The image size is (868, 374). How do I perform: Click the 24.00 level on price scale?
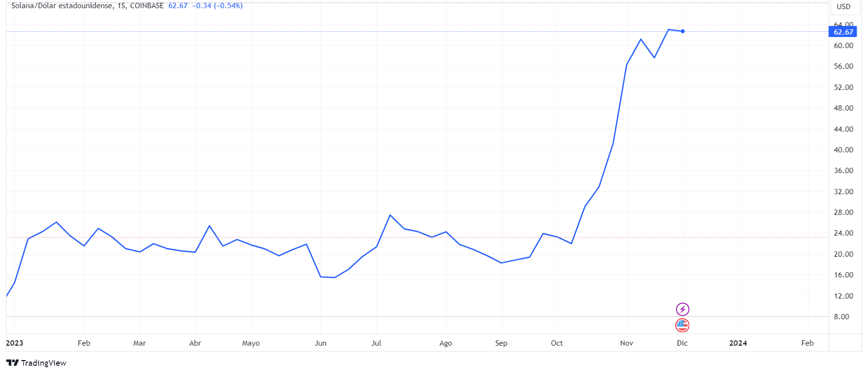[x=843, y=233]
